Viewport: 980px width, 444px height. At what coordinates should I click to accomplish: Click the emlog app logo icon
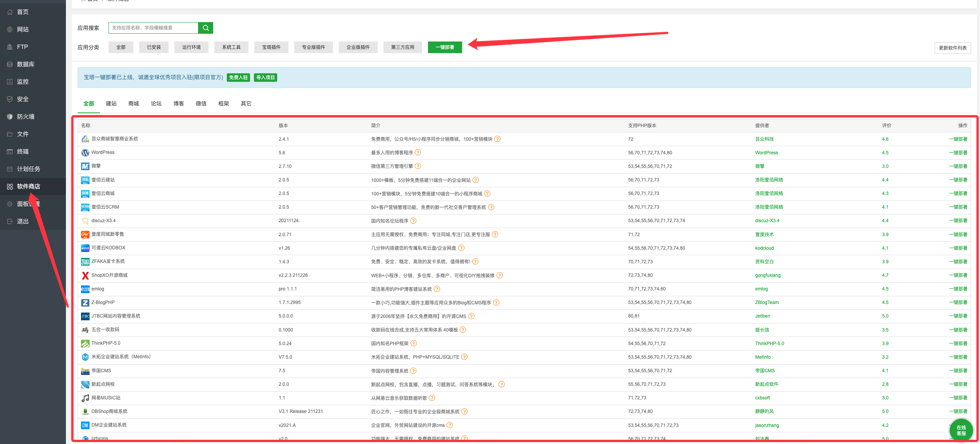(85, 289)
